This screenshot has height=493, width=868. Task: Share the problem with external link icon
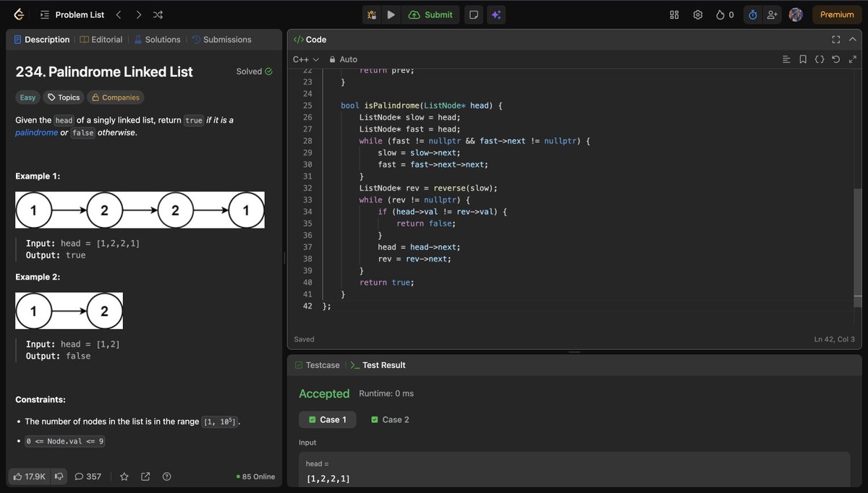pos(145,476)
